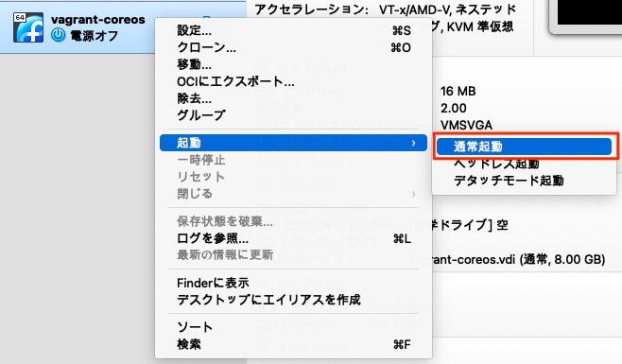Click the アクセラレーション label in details
The image size is (622, 364).
tap(311, 9)
